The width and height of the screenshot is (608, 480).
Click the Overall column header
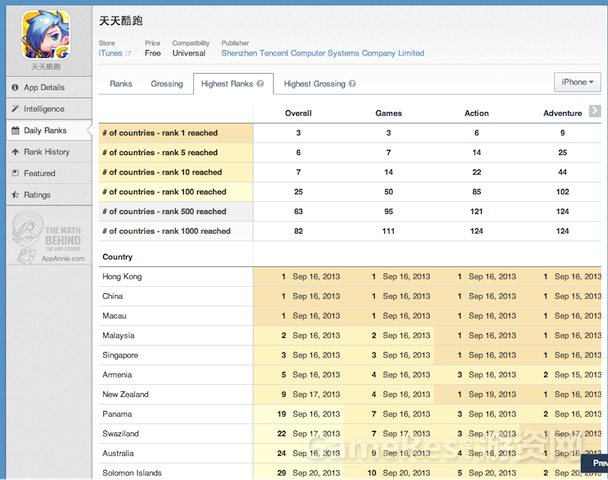click(x=298, y=113)
